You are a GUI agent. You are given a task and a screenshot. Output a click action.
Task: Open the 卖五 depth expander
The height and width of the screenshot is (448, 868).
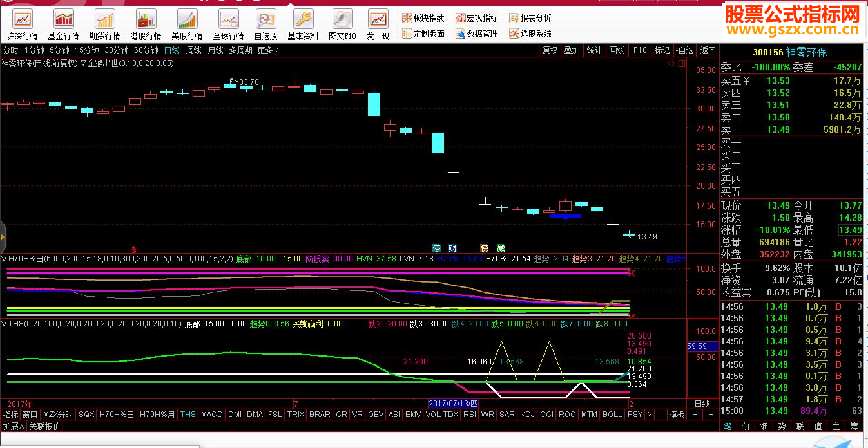[747, 80]
